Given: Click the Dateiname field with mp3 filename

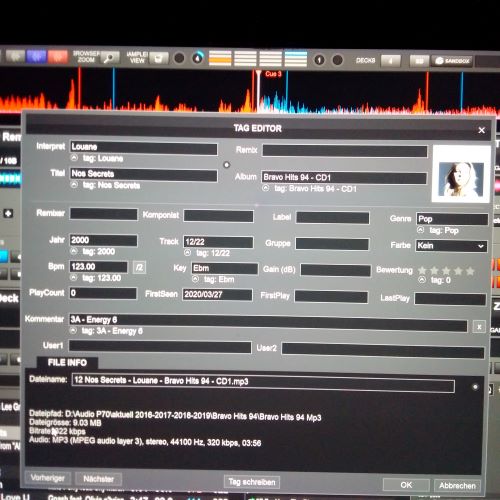Looking at the screenshot, I should tap(263, 383).
